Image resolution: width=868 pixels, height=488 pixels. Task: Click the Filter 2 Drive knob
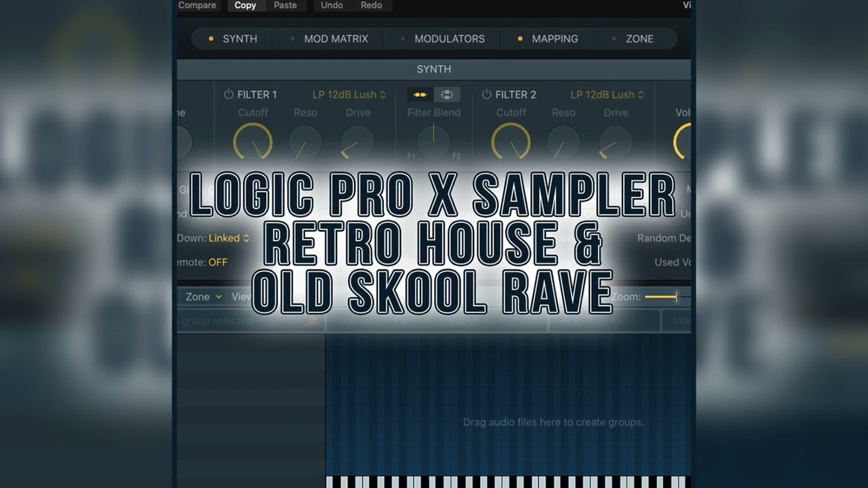pos(616,142)
